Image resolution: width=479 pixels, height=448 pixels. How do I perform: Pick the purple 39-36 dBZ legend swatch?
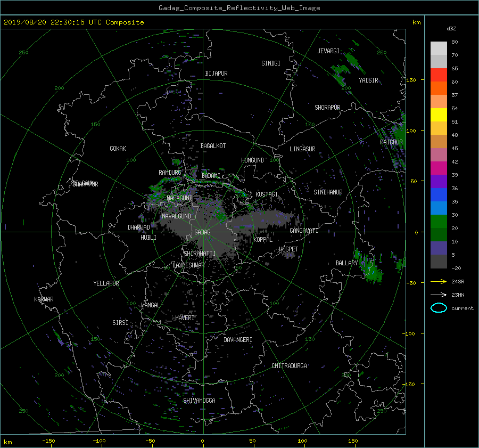[439, 182]
